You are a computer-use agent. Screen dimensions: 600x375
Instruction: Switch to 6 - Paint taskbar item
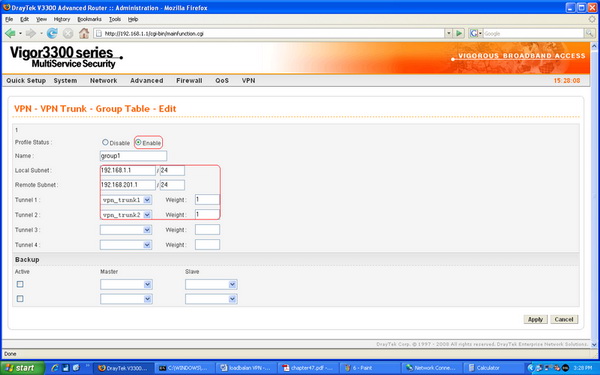371,368
